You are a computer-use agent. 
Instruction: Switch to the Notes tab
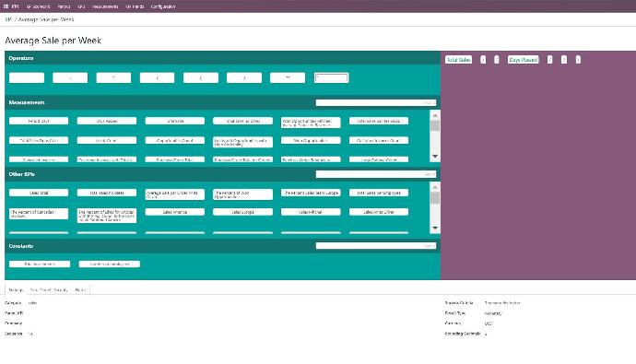point(80,290)
